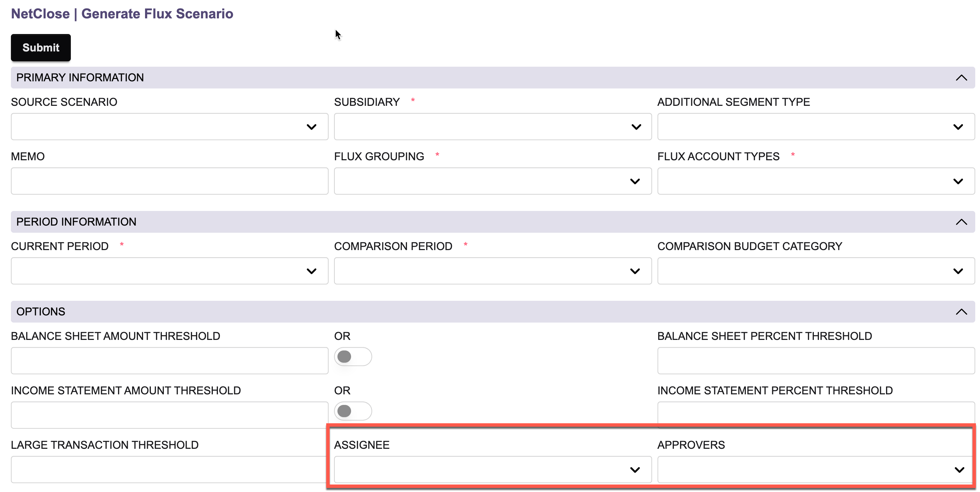Open Flux Account Types dropdown
The width and height of the screenshot is (980, 492).
click(816, 181)
